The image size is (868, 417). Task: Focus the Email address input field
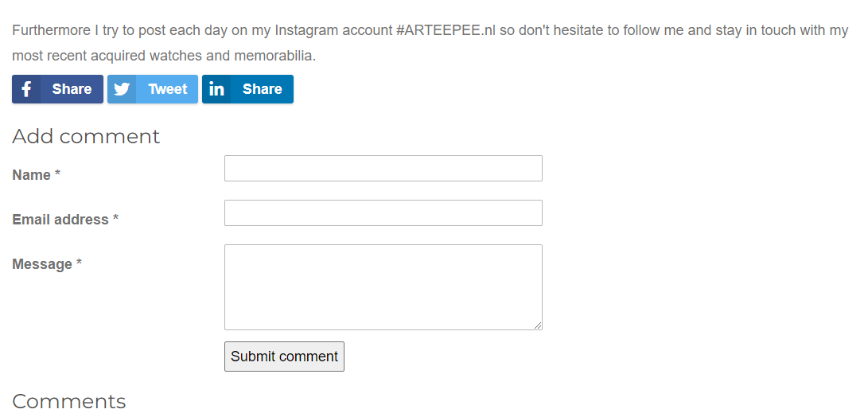(383, 213)
